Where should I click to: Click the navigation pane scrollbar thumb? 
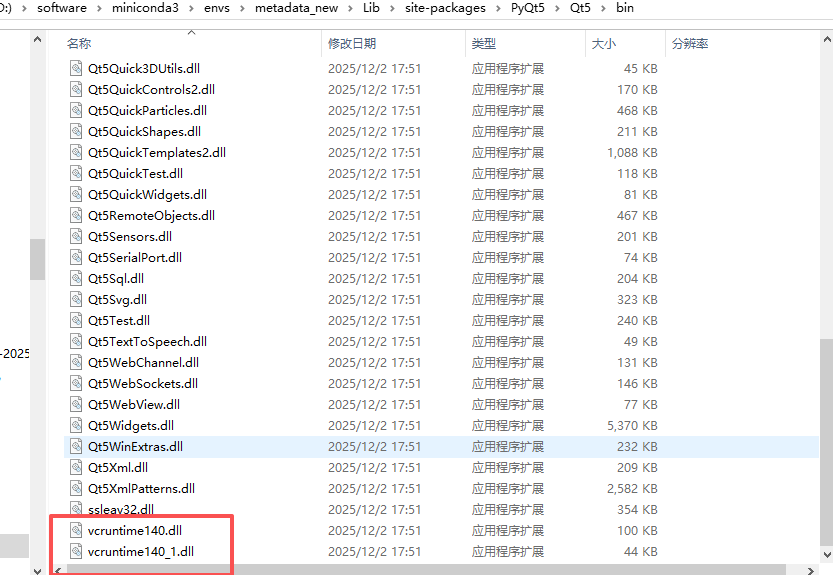37,259
